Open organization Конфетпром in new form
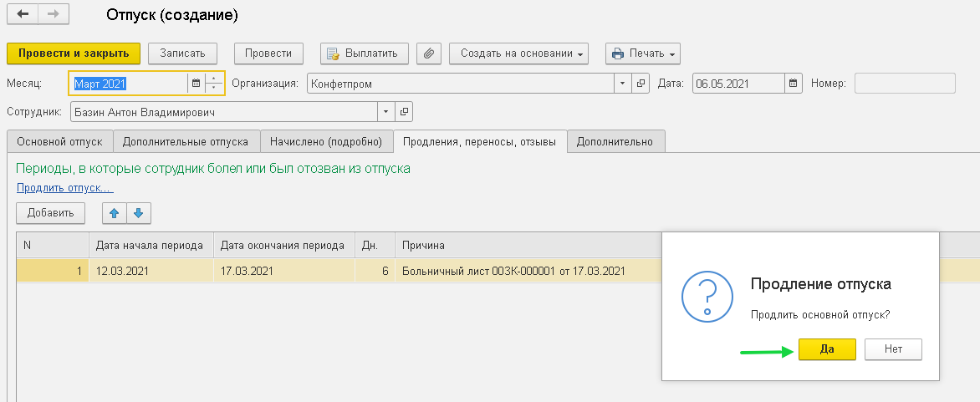Image resolution: width=980 pixels, height=402 pixels. [641, 84]
